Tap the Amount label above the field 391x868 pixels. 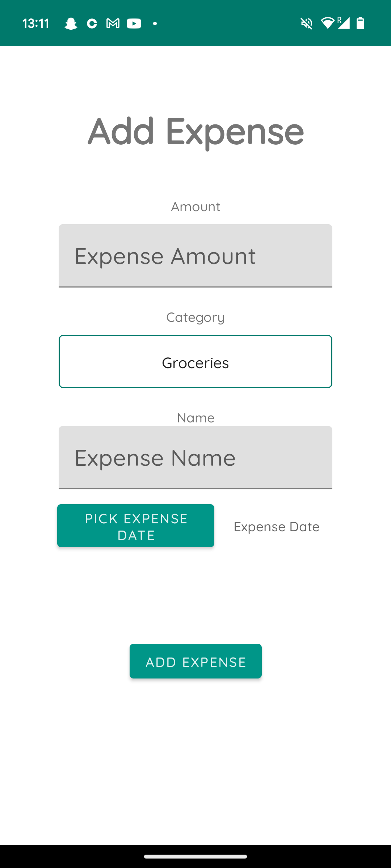coord(195,207)
